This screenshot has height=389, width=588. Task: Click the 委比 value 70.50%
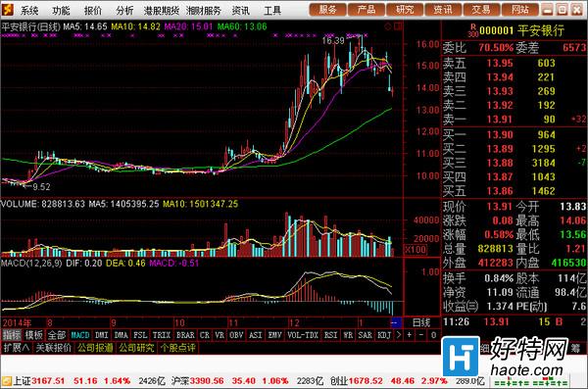click(496, 48)
